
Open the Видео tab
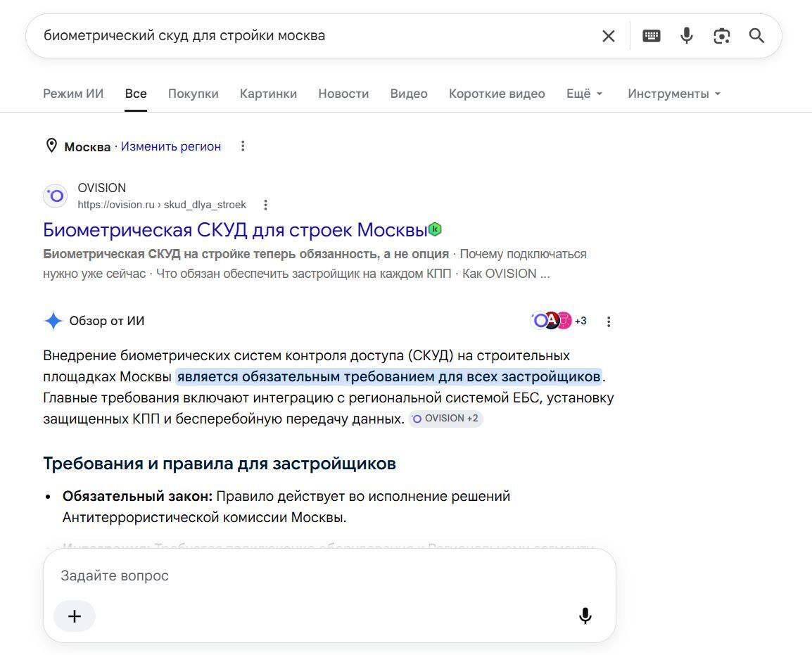tap(409, 94)
